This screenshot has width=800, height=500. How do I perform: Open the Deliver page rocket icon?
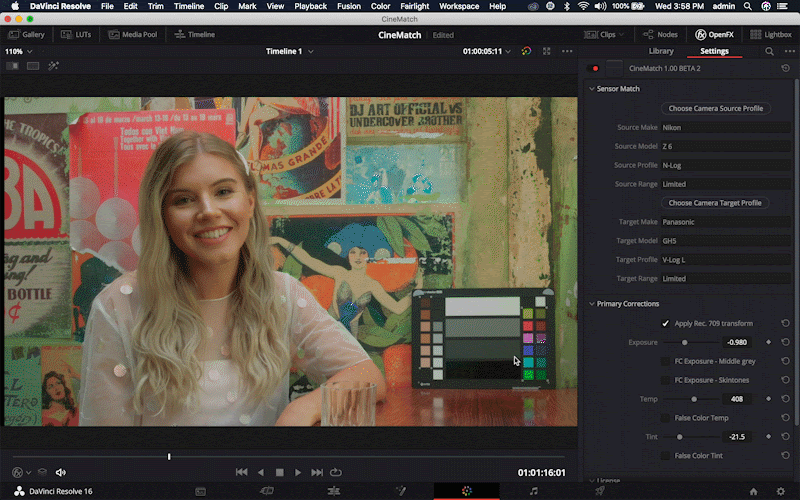[599, 491]
